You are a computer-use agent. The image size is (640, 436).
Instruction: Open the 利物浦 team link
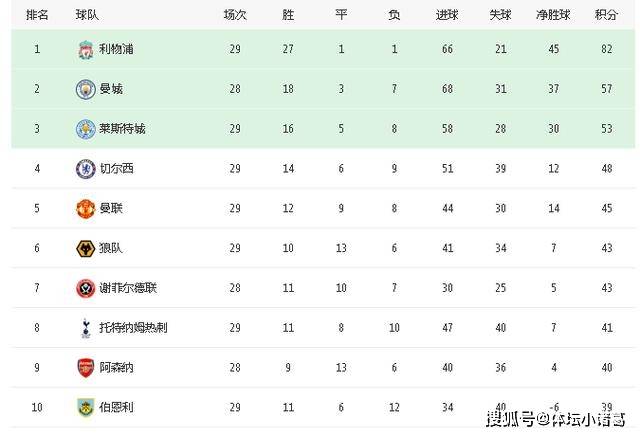115,49
